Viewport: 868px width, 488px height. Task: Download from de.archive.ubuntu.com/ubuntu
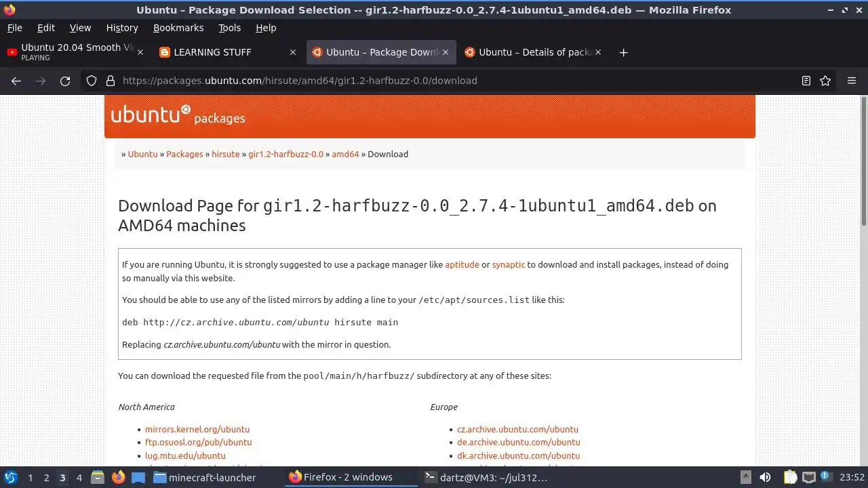519,442
